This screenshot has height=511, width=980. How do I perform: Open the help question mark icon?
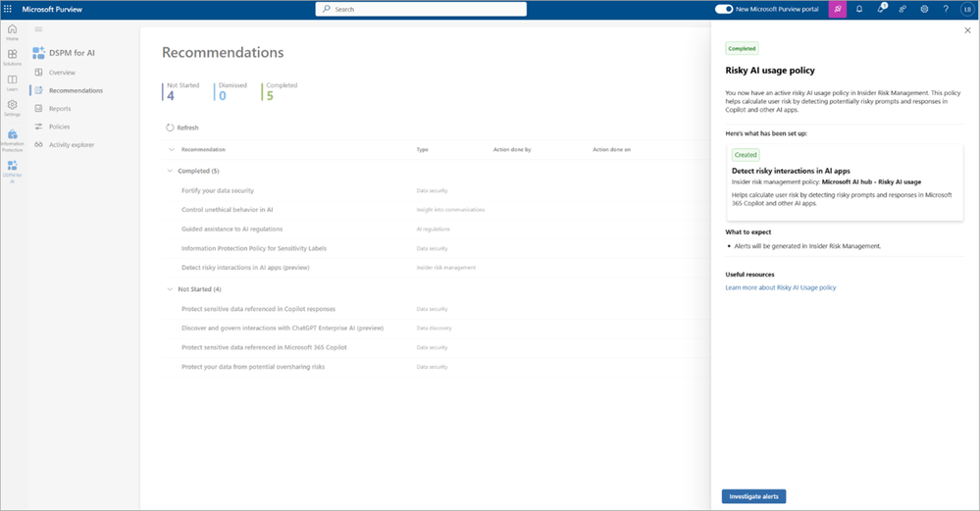(x=946, y=10)
